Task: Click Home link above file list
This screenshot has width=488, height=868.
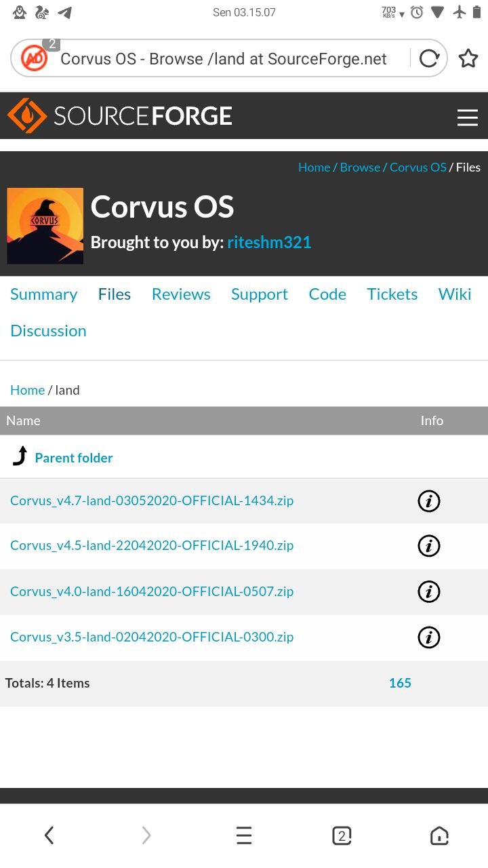Action: [27, 390]
